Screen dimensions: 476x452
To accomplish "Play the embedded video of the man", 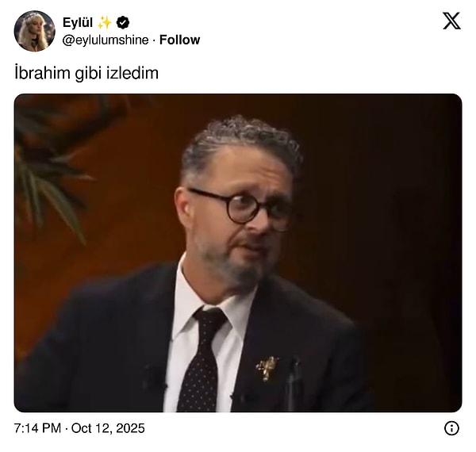I will tap(238, 253).
